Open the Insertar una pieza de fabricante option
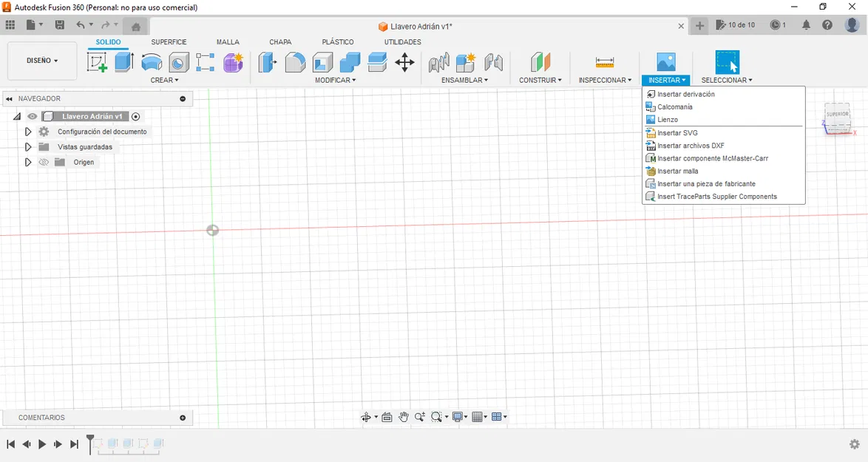 [704, 183]
